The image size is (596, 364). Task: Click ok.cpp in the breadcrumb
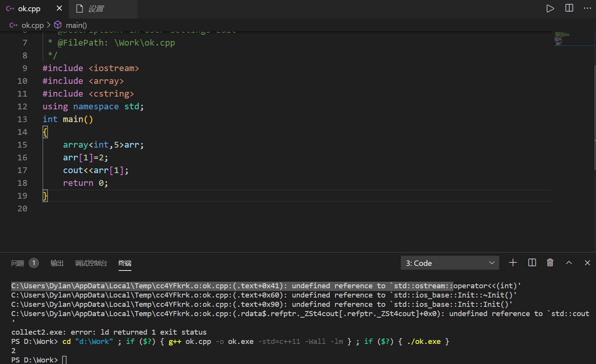tap(32, 25)
